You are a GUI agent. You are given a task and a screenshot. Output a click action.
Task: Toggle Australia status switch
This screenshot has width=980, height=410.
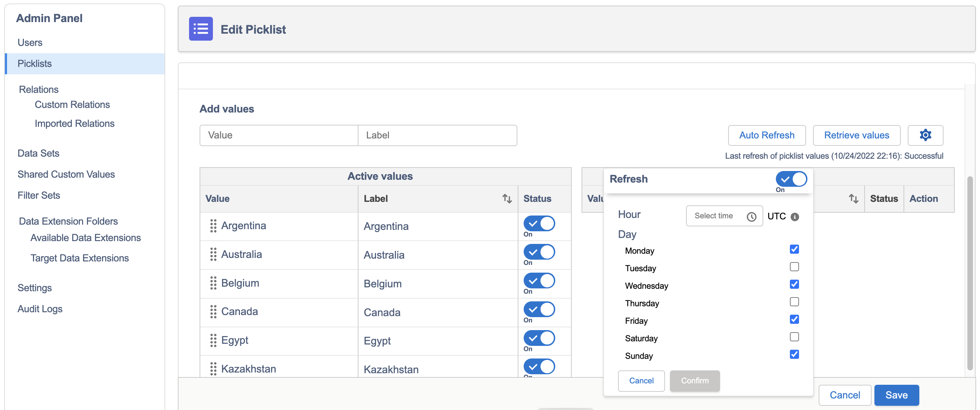[539, 252]
